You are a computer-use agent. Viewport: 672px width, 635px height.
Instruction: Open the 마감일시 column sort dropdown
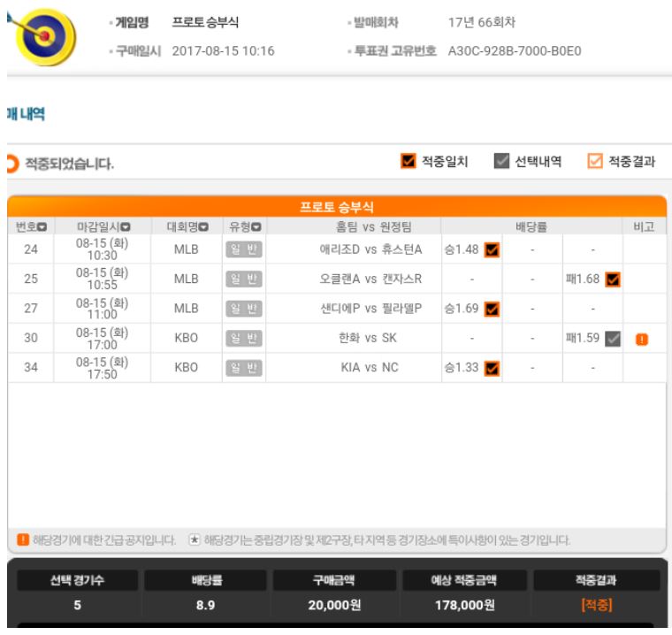[126, 227]
